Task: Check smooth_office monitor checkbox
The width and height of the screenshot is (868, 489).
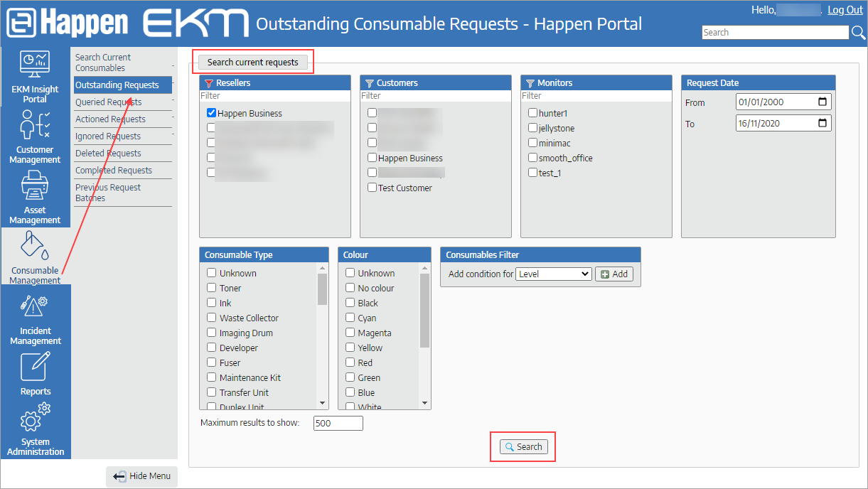Action: (x=532, y=158)
